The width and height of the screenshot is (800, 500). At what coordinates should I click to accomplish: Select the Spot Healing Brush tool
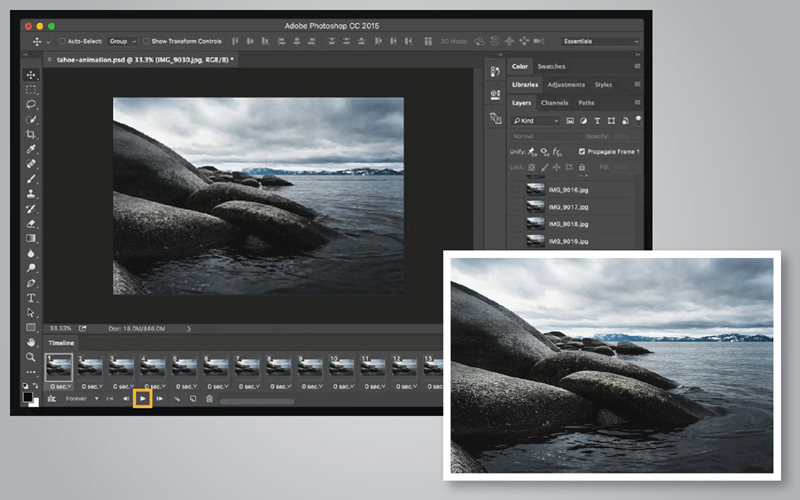pyautogui.click(x=31, y=164)
